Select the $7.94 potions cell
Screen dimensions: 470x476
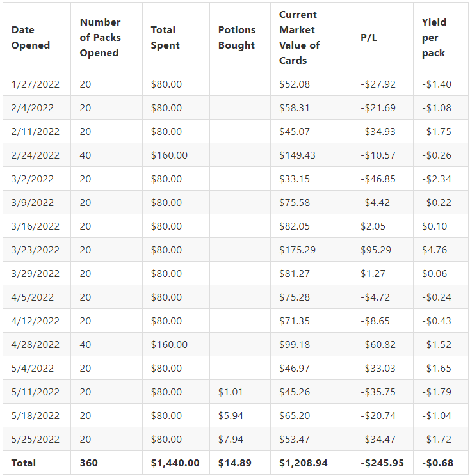[231, 440]
